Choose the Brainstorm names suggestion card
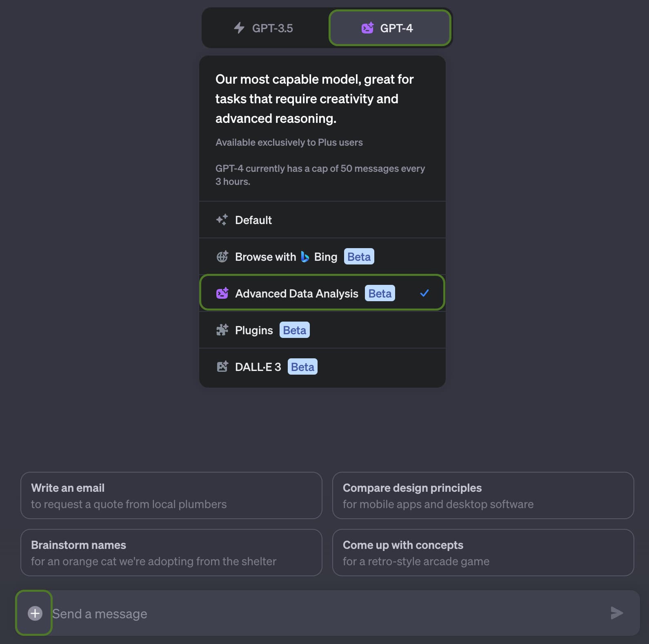This screenshot has width=649, height=644. (171, 553)
